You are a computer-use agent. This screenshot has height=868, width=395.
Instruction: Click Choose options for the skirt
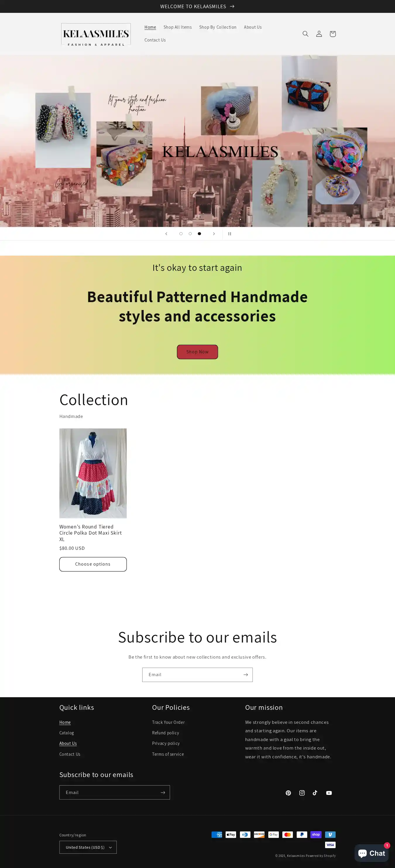tap(93, 564)
